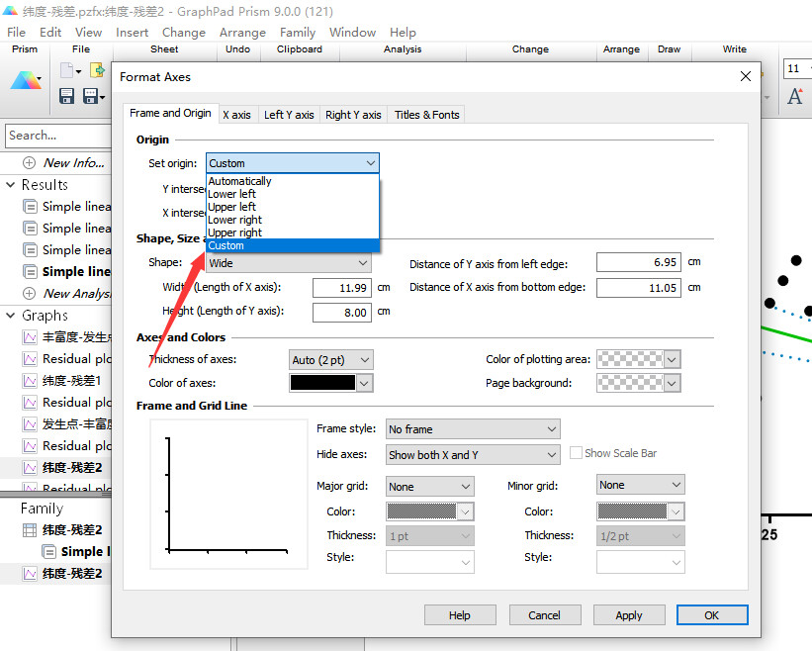Open the Arrange menu in menu bar
This screenshot has height=651, width=812.
242,32
